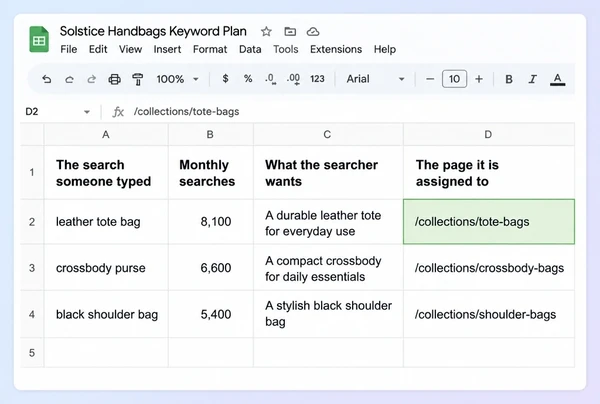Select cell with value 8,100
600x404 pixels.
pyautogui.click(x=210, y=222)
